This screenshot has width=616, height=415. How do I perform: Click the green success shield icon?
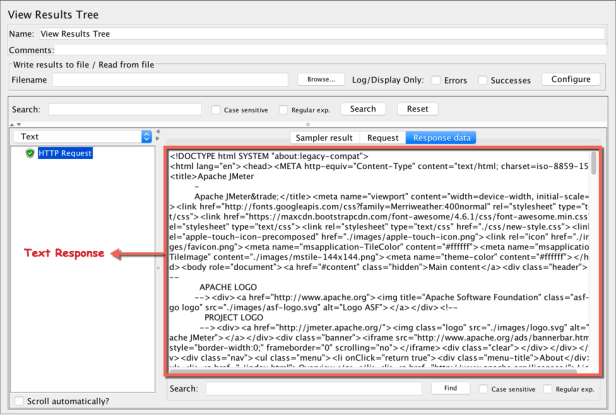tap(30, 153)
